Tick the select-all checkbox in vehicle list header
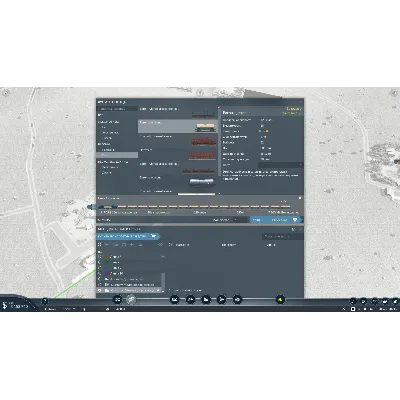Screen dimensions: 400x400 coord(99,245)
